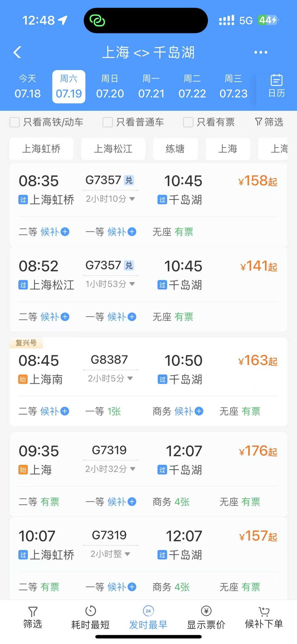Enable 只看有票 checkbox
This screenshot has height=644, width=297.
(x=188, y=122)
